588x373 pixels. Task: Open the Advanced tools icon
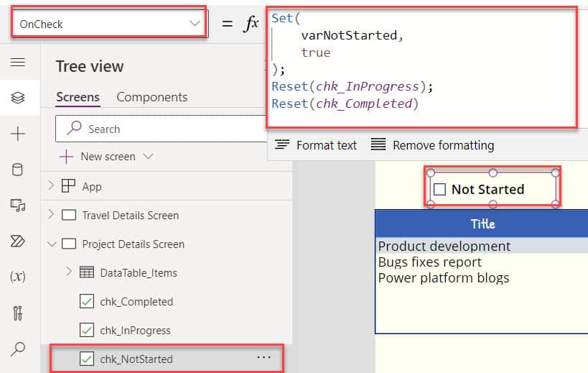18,313
